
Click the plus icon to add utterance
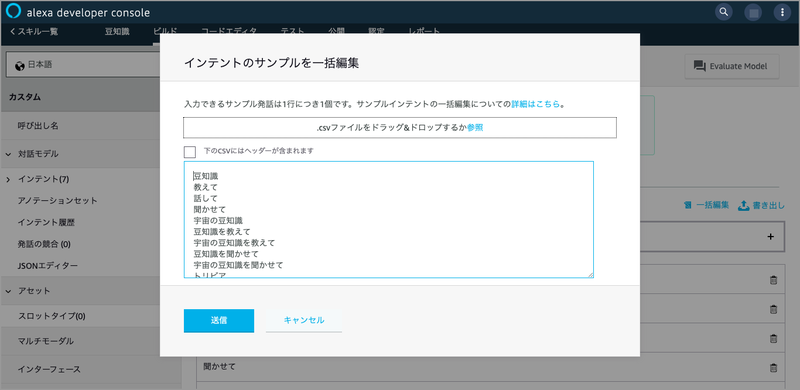[x=770, y=236]
